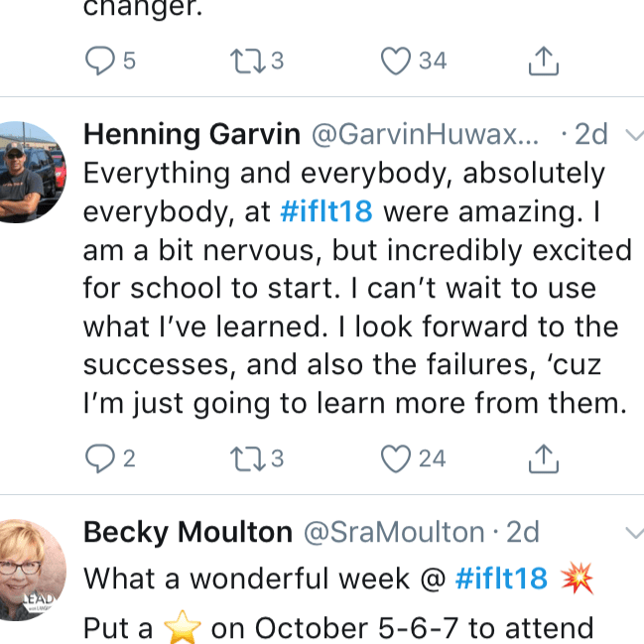Like Henning Garvin's tweet
The image size is (644, 644).
tap(397, 458)
